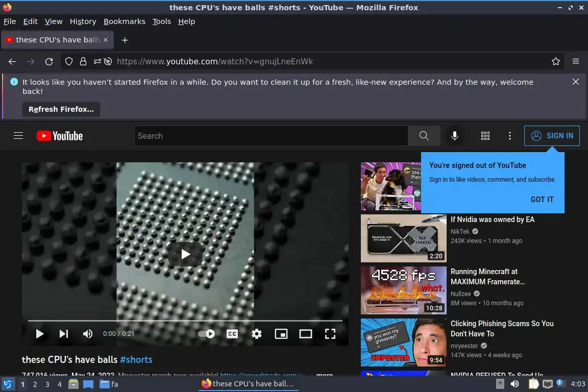Go to the YouTube home logo
This screenshot has width=588, height=392.
[x=60, y=136]
